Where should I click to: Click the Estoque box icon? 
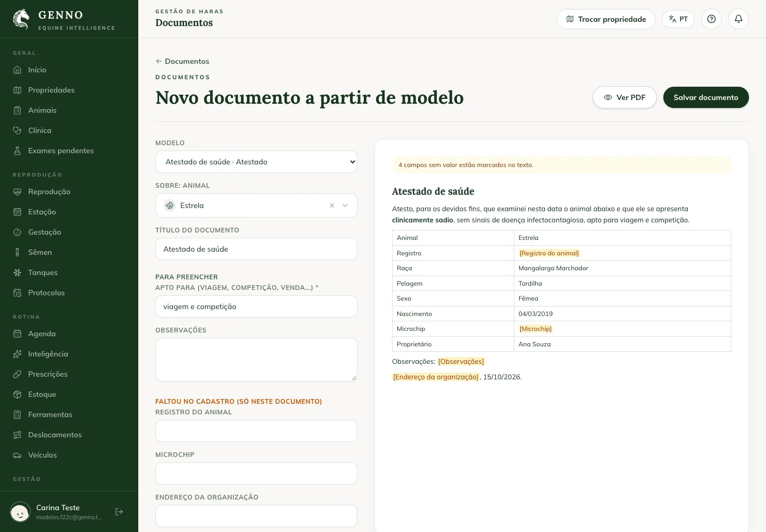pos(18,394)
